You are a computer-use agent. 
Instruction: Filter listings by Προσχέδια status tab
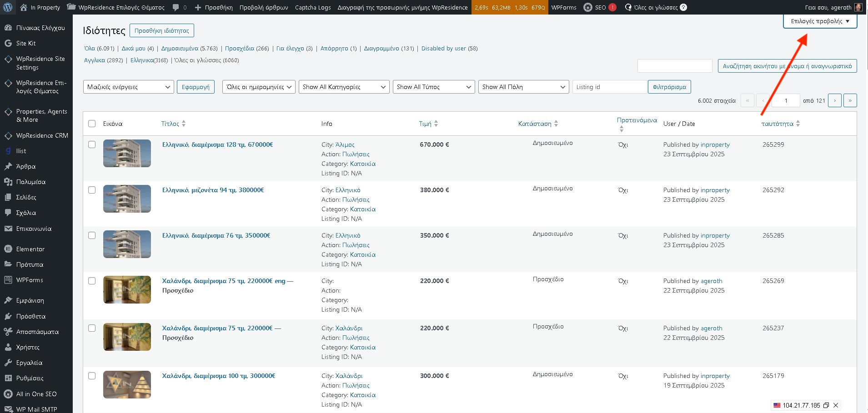point(240,49)
